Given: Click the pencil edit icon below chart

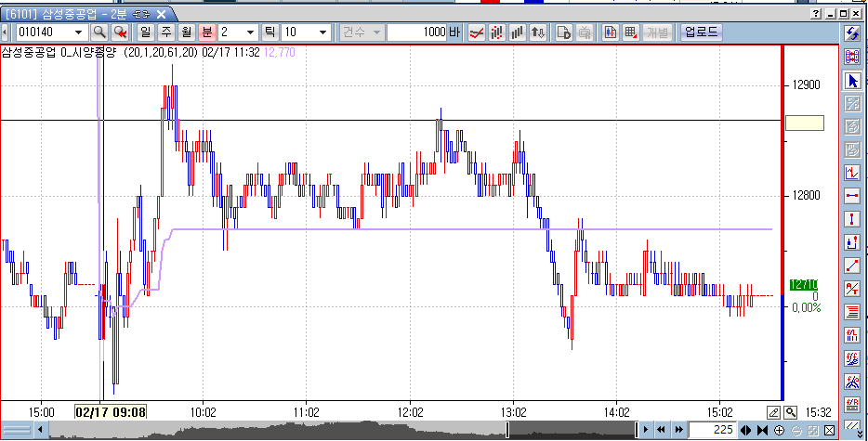Looking at the screenshot, I should coord(773,412).
